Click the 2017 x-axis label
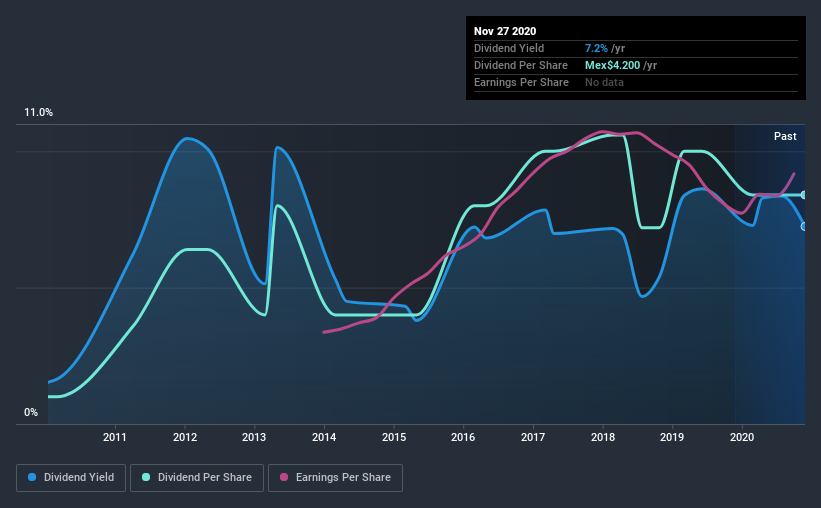 533,437
